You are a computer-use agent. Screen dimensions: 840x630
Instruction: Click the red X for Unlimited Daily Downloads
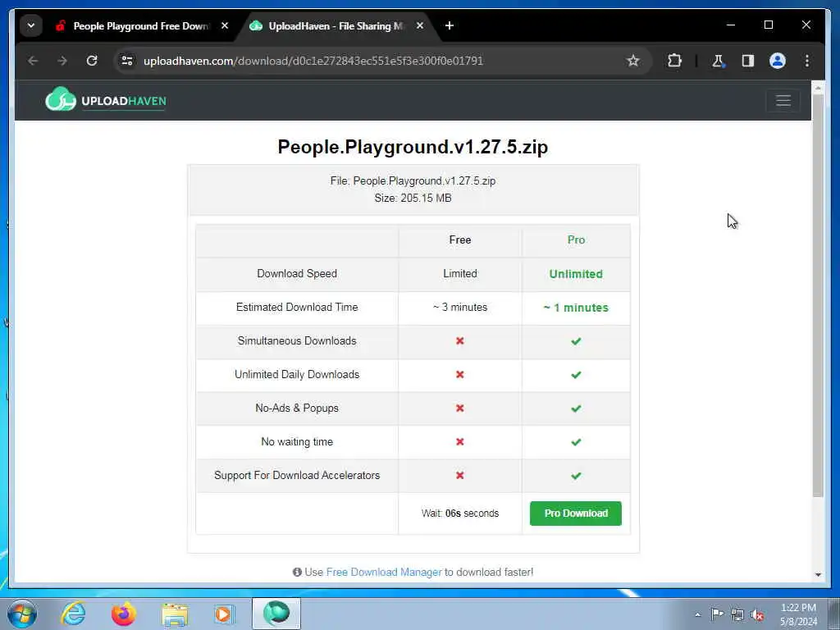459,374
